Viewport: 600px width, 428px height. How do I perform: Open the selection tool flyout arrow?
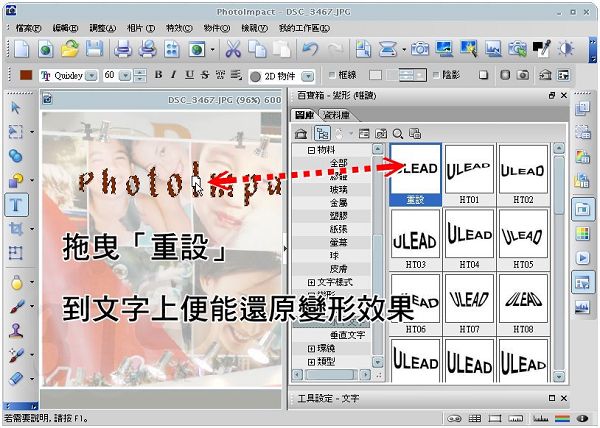(32, 132)
